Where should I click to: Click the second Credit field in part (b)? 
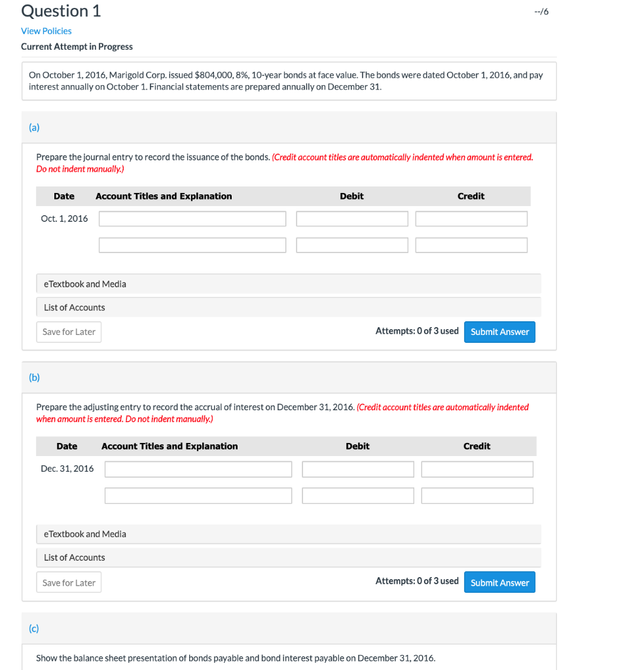tap(476, 495)
